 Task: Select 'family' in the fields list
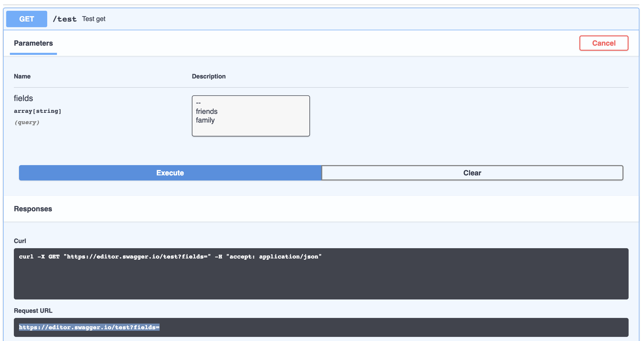(x=205, y=120)
